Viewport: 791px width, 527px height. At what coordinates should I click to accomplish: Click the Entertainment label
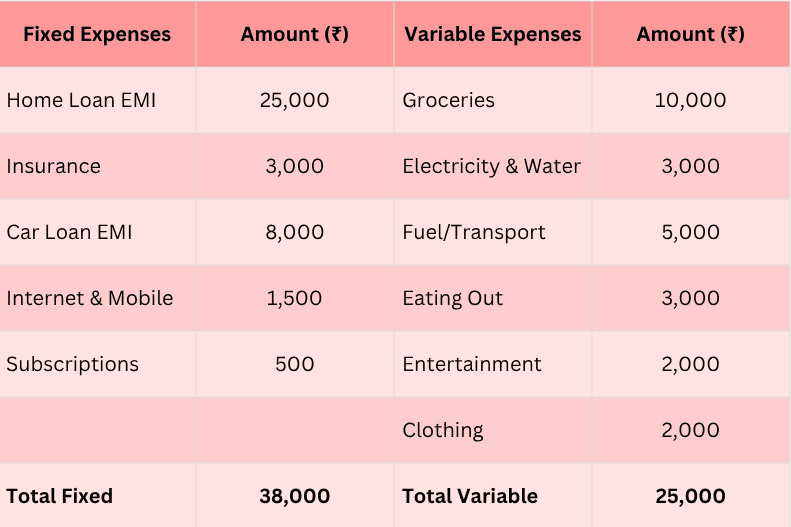point(472,364)
